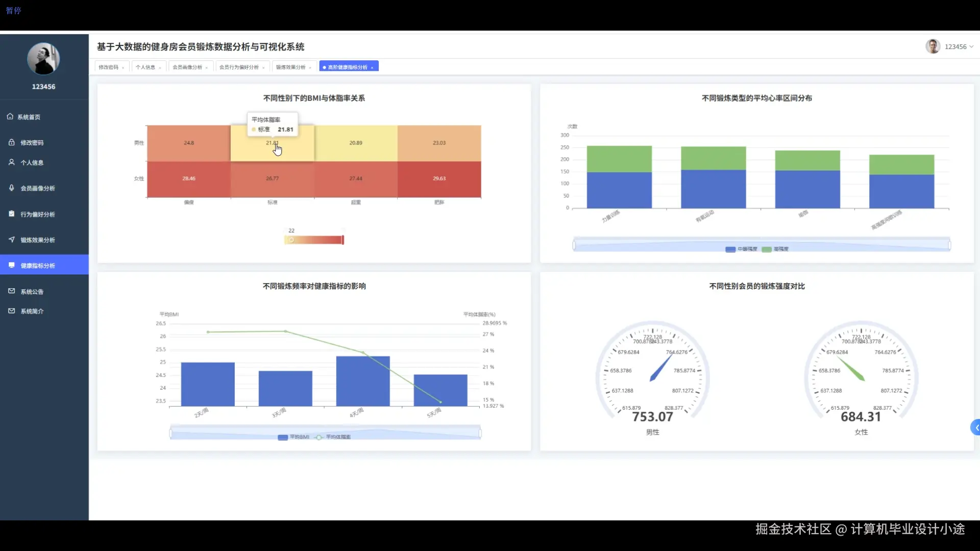Close the 高阶健康指标分析 tab

point(372,68)
